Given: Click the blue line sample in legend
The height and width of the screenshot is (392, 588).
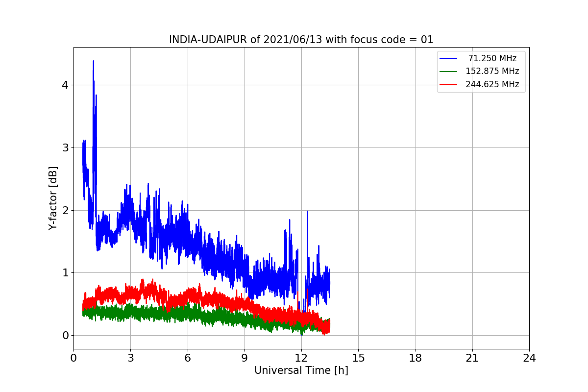Looking at the screenshot, I should click(448, 58).
